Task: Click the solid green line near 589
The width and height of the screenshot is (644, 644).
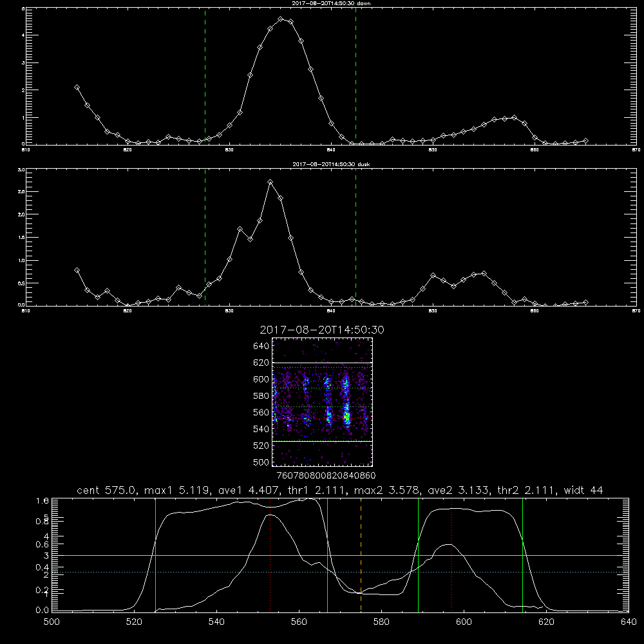Action: pyautogui.click(x=418, y=555)
